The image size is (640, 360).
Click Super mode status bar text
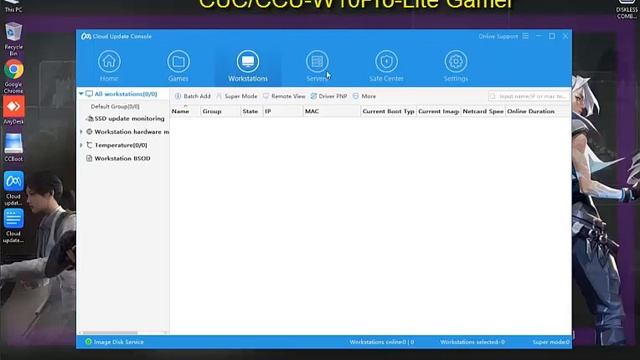click(x=551, y=342)
